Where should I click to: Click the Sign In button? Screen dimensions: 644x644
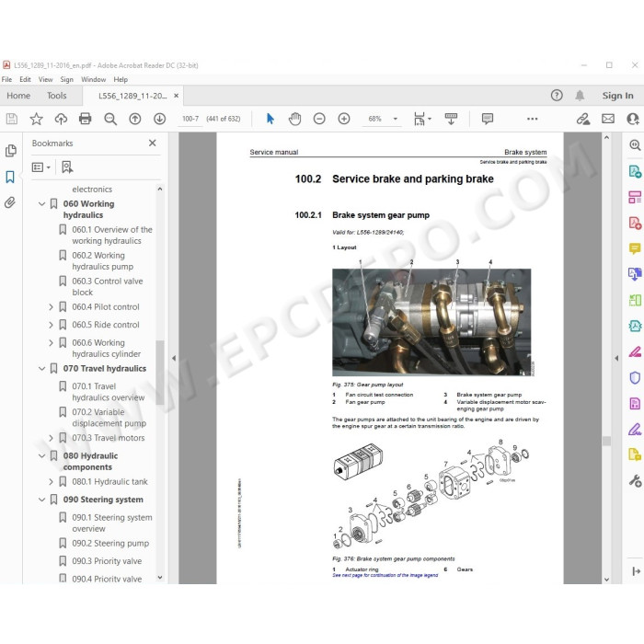[x=617, y=96]
